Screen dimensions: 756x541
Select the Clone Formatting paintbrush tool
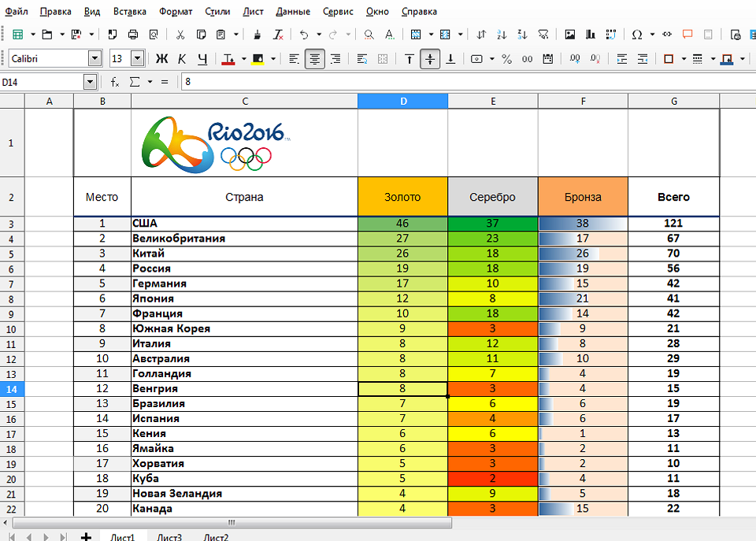coord(258,35)
